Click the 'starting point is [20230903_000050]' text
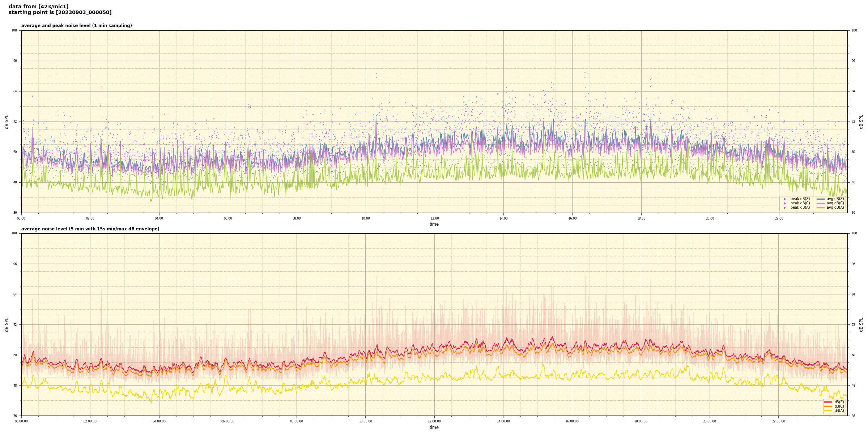868x434 pixels. point(60,12)
